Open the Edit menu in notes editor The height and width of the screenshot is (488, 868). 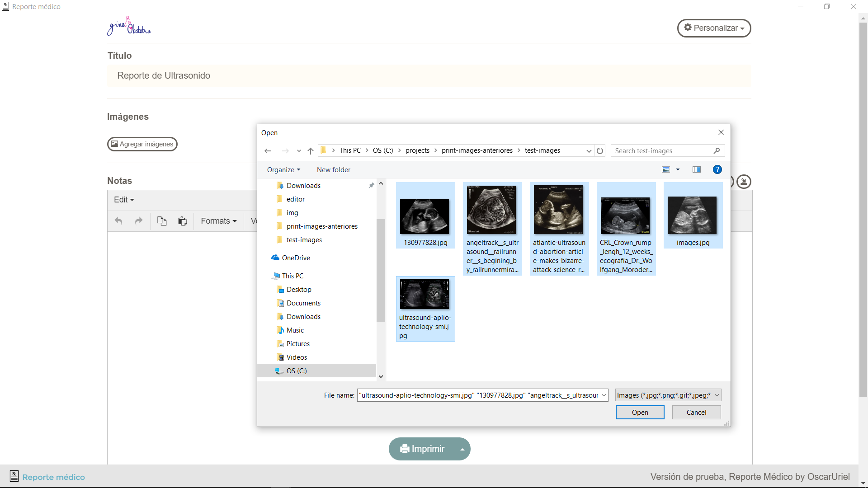(x=124, y=200)
